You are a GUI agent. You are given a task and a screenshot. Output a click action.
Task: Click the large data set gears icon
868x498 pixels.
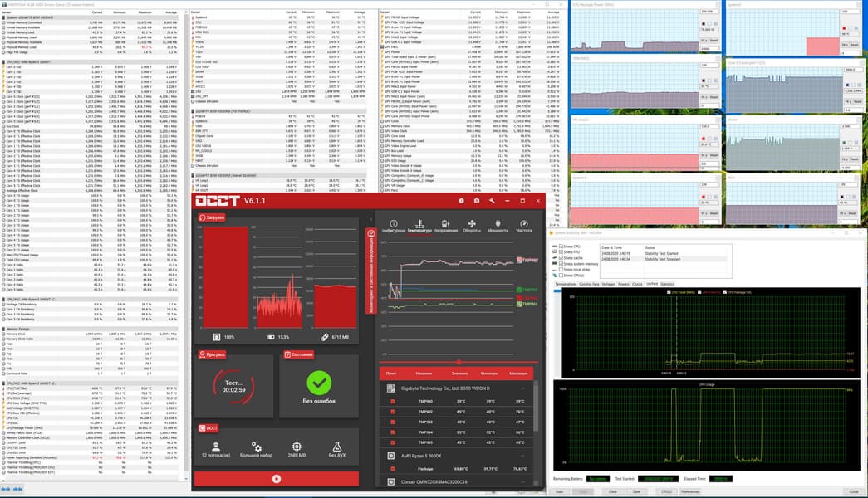click(257, 446)
